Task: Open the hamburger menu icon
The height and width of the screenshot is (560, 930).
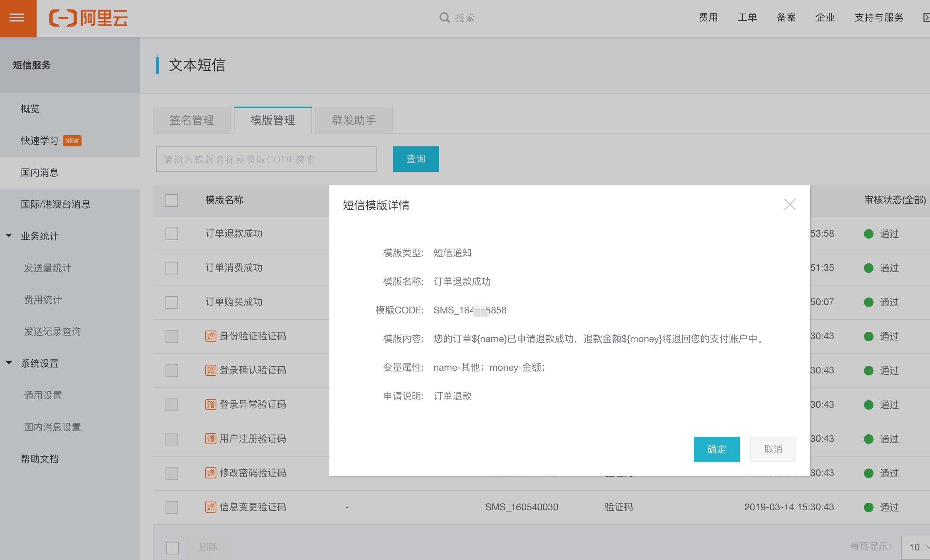Action: [x=17, y=18]
